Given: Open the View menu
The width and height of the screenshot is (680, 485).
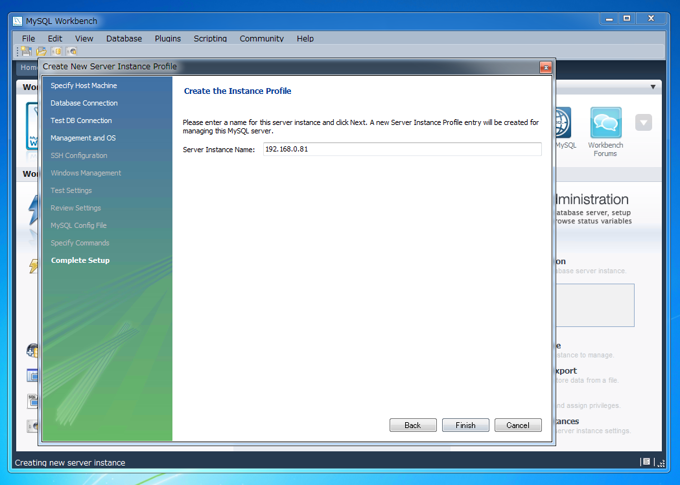Looking at the screenshot, I should coord(84,39).
